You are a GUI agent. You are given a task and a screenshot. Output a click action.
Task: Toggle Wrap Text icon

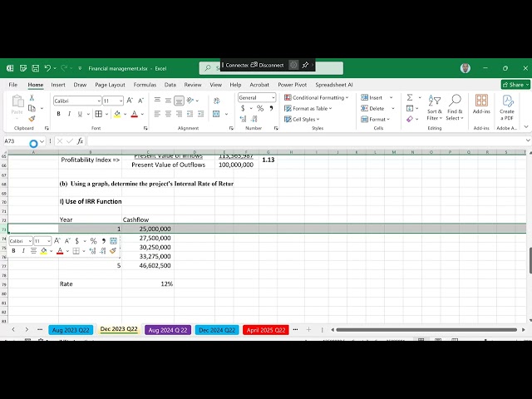[216, 101]
